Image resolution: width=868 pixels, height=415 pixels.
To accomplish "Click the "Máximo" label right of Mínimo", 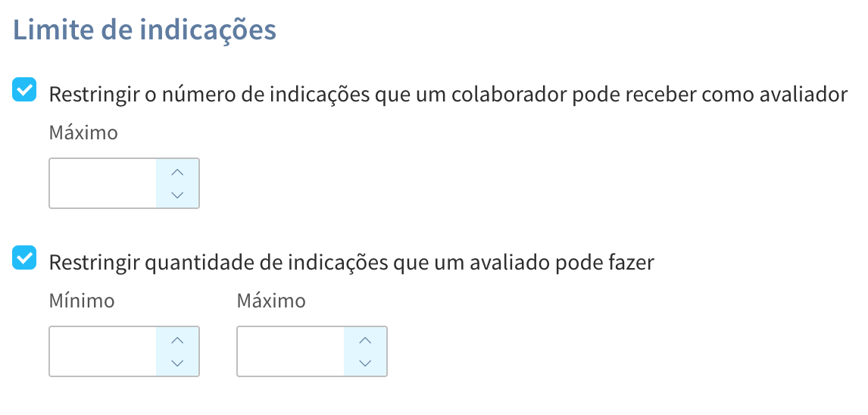I will (x=271, y=301).
